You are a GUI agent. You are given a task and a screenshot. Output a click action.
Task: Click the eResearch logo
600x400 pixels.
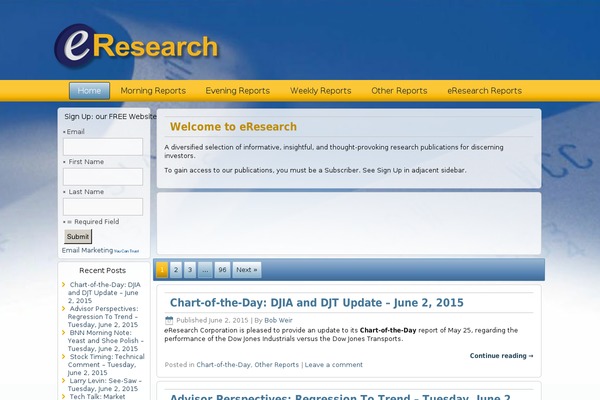(136, 46)
